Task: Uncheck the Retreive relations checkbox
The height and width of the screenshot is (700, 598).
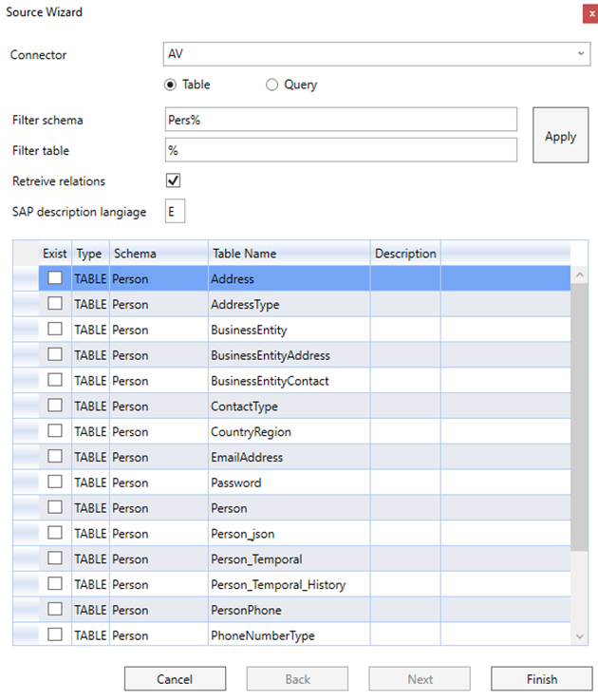Action: click(173, 180)
